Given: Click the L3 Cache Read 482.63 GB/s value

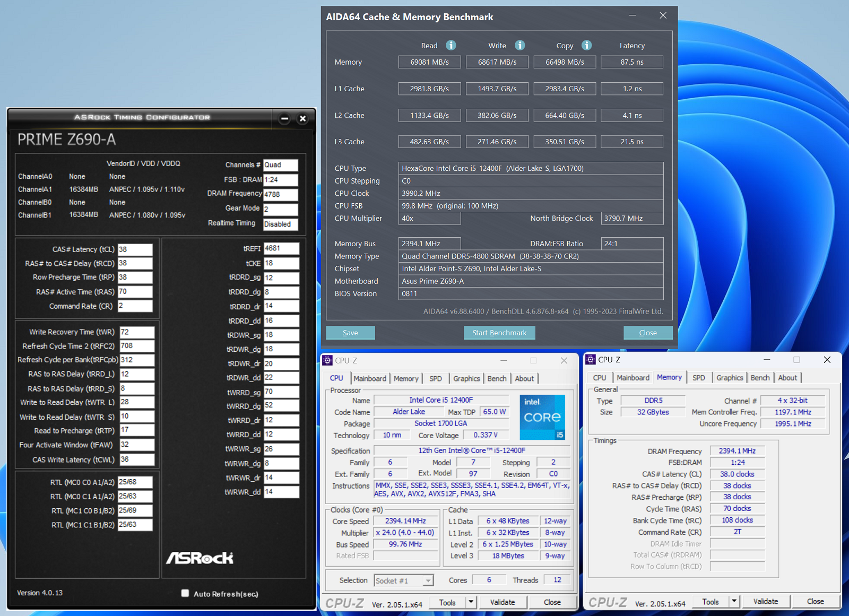Looking at the screenshot, I should pyautogui.click(x=430, y=142).
